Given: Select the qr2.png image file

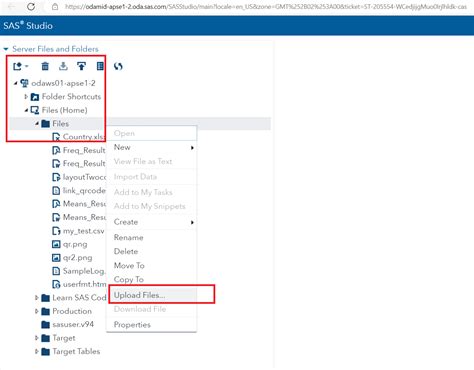Looking at the screenshot, I should coord(72,258).
